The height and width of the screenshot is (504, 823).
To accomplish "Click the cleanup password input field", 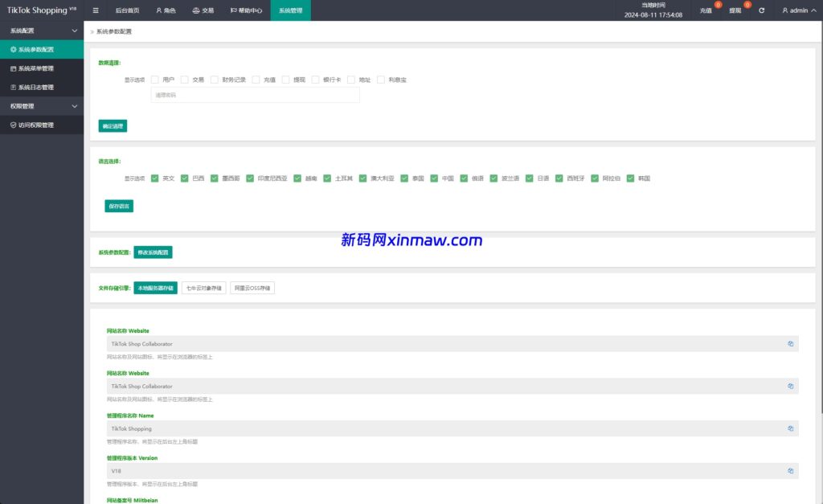I will pos(255,96).
